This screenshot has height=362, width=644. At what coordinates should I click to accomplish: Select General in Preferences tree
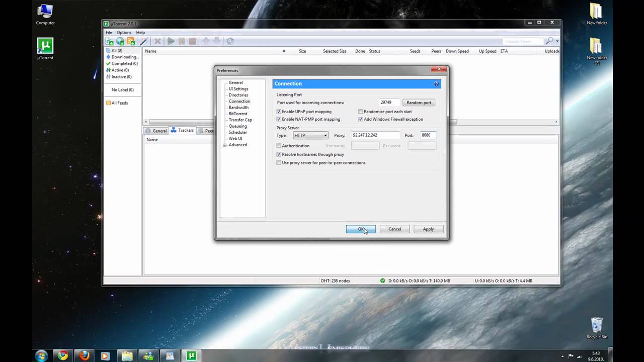(235, 82)
